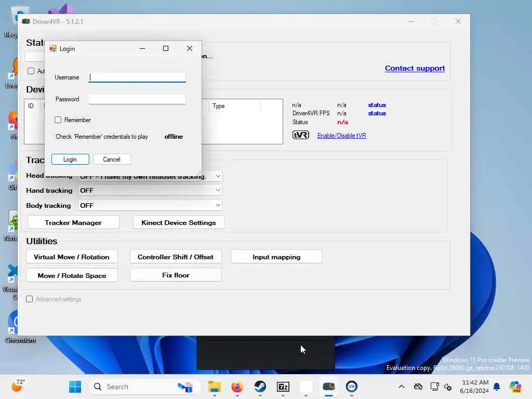Open File Explorer from taskbar
The width and height of the screenshot is (532, 399).
pos(215,387)
